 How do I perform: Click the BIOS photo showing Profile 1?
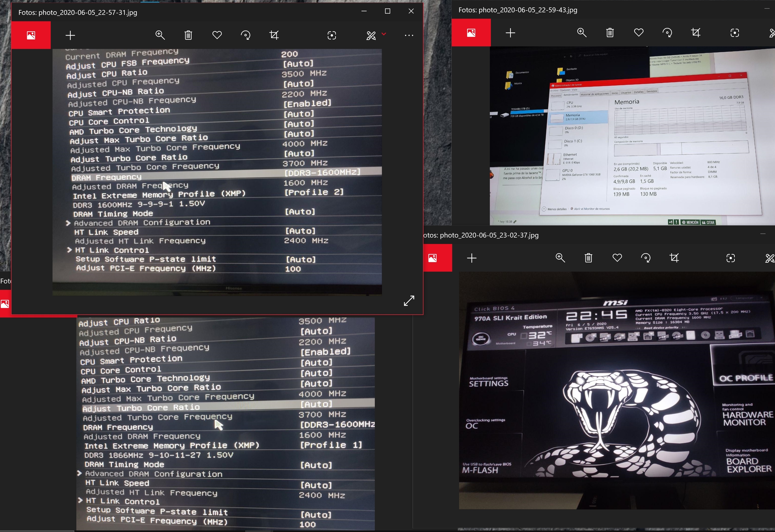point(225,424)
